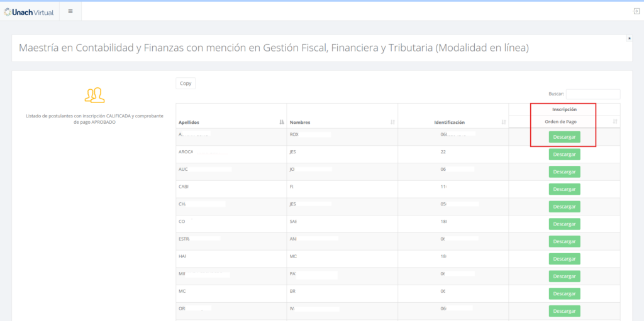Download payment order for the OR row

pyautogui.click(x=564, y=311)
